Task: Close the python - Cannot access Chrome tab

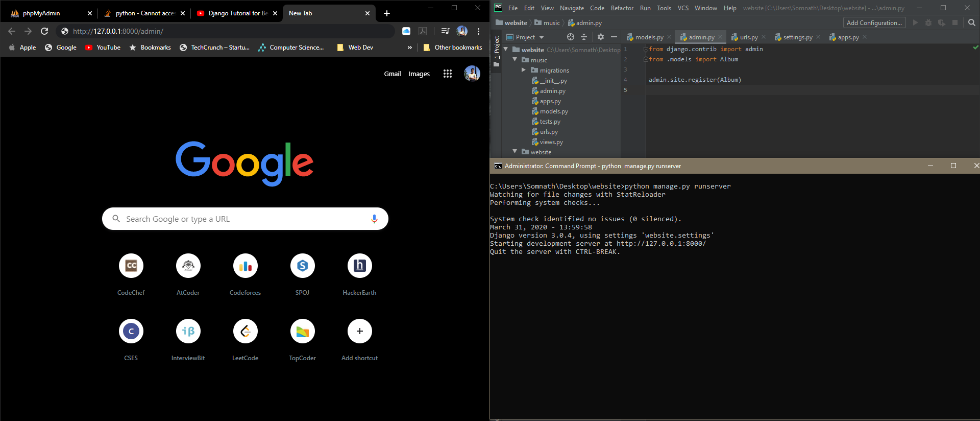Action: pyautogui.click(x=183, y=13)
